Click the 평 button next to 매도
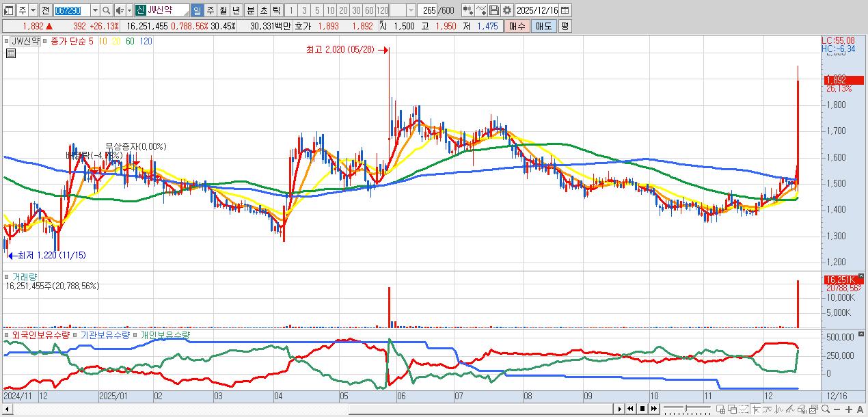Image resolution: width=868 pixels, height=417 pixels. [x=565, y=26]
